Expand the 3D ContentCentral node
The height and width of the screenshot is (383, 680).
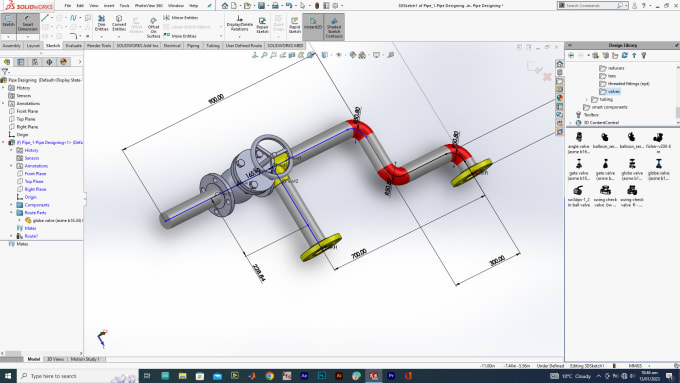(x=571, y=123)
